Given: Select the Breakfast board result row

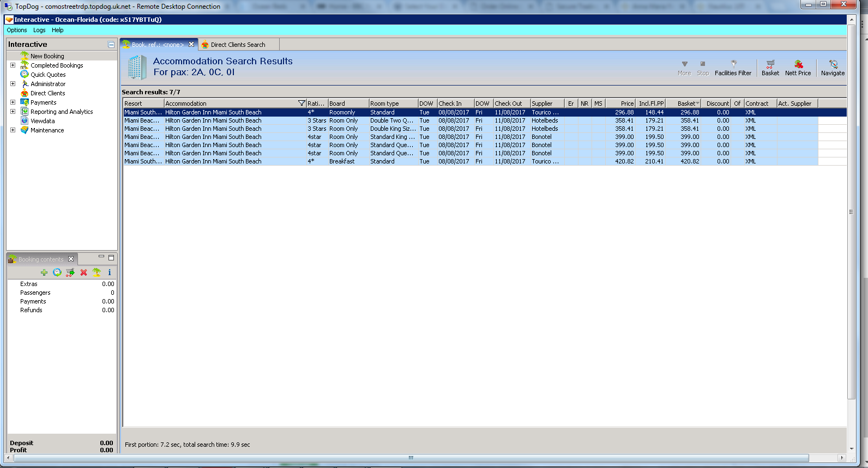Looking at the screenshot, I should pyautogui.click(x=471, y=161).
